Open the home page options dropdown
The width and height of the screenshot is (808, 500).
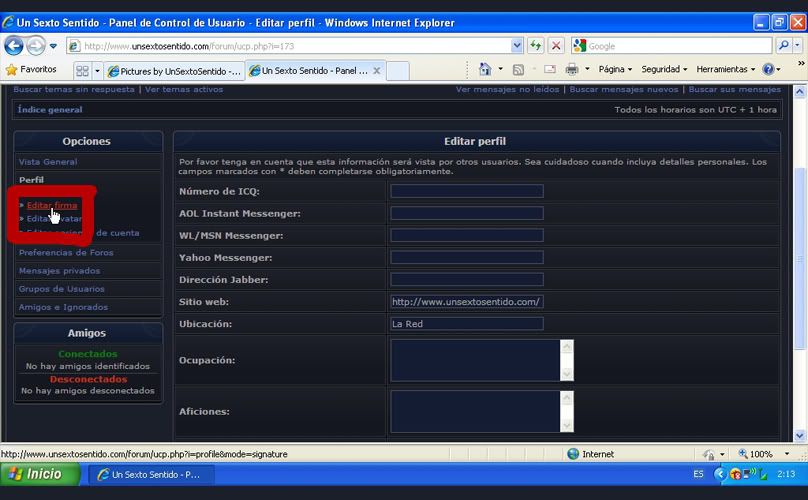tap(500, 69)
